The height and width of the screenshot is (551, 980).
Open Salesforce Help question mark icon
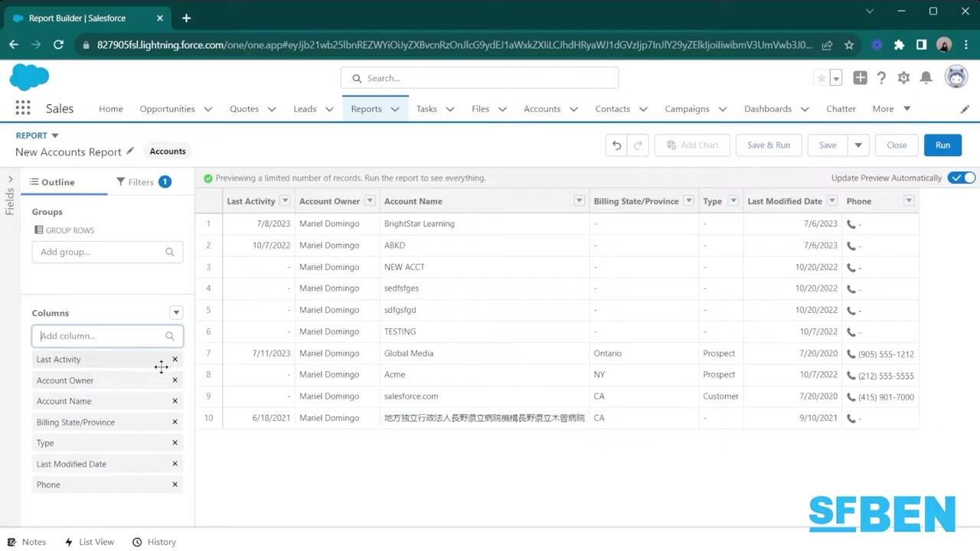tap(881, 78)
